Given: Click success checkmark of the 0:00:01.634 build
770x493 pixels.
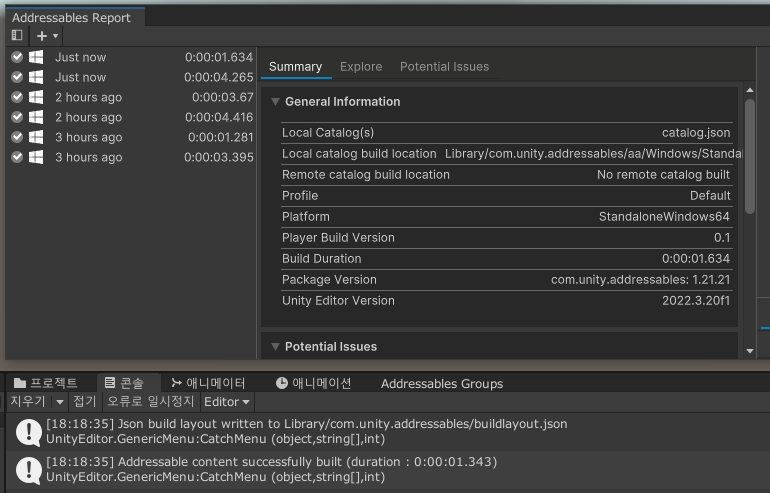Looking at the screenshot, I should coord(17,57).
